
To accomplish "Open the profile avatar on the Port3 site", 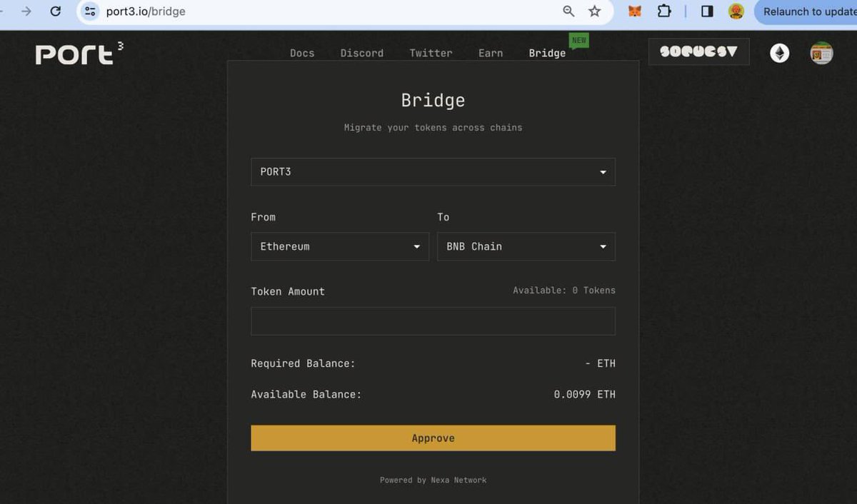I will click(821, 52).
